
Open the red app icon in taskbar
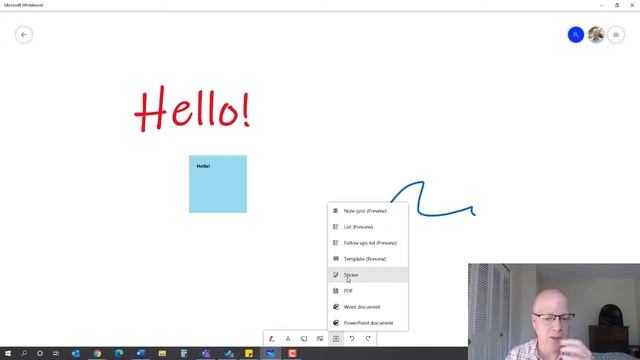point(292,353)
